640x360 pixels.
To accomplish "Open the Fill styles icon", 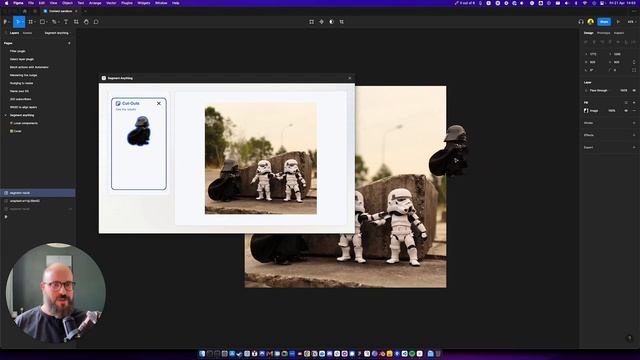I will click(x=626, y=102).
